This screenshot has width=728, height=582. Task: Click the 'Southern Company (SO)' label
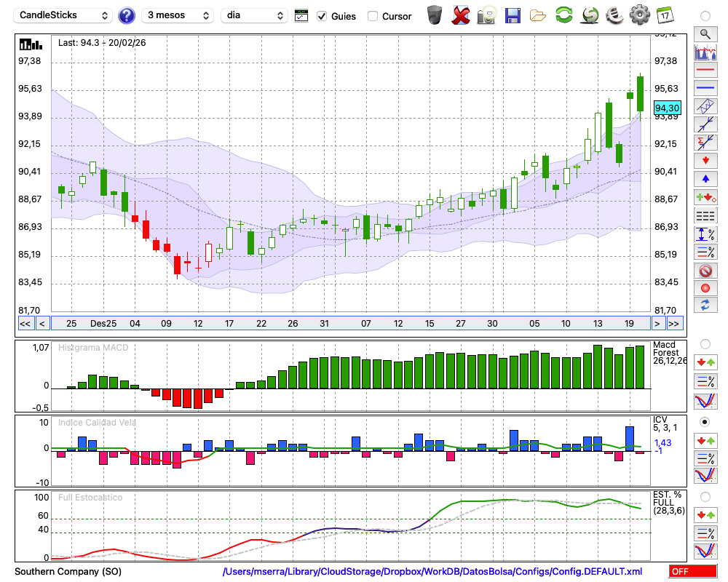pyautogui.click(x=68, y=571)
